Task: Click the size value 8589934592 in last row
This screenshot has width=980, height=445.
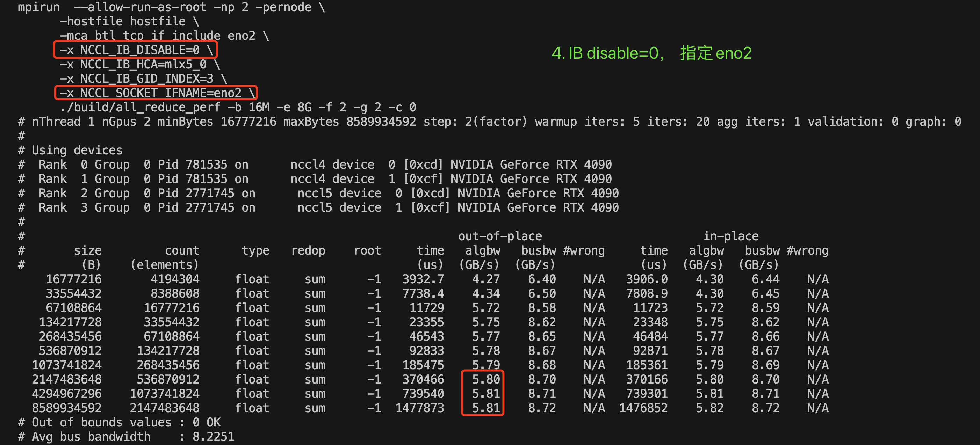Action: (66, 408)
